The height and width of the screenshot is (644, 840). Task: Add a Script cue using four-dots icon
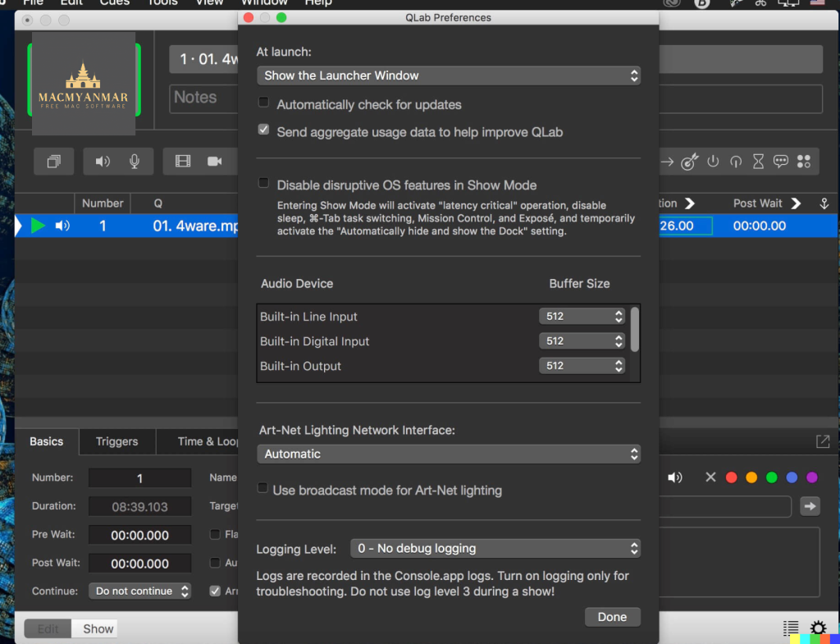pyautogui.click(x=804, y=162)
